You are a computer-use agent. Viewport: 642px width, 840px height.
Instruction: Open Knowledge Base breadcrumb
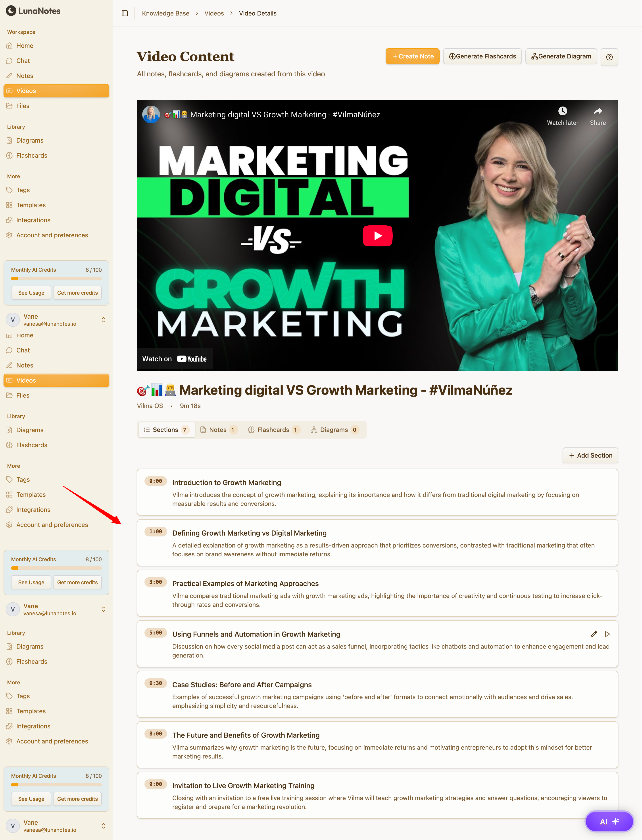pos(165,13)
